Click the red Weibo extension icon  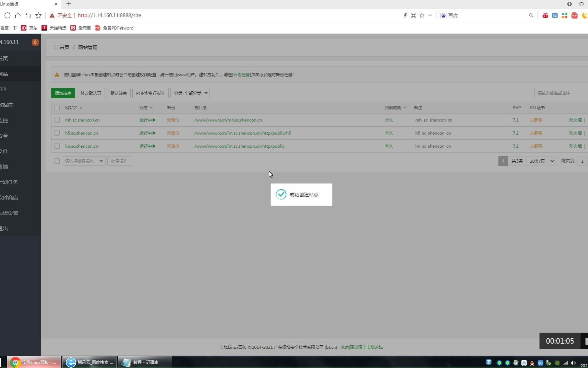pos(545,15)
